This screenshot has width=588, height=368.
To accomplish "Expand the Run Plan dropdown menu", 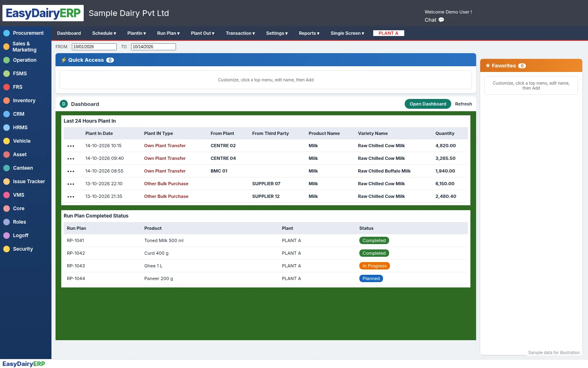I will pyautogui.click(x=168, y=33).
